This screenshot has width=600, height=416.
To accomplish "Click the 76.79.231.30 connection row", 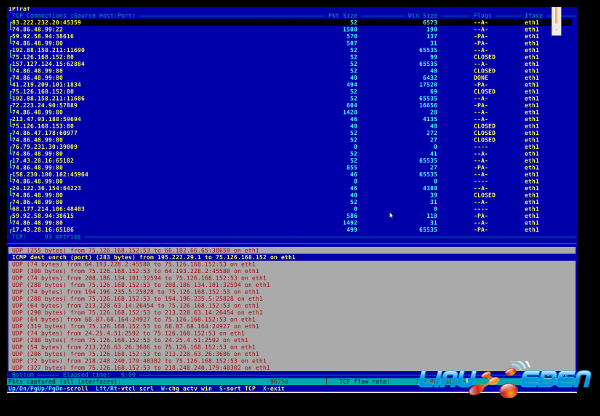I will (291, 147).
